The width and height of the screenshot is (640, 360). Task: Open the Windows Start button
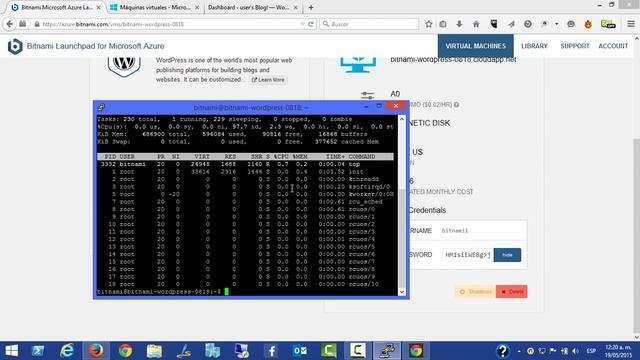[11, 351]
